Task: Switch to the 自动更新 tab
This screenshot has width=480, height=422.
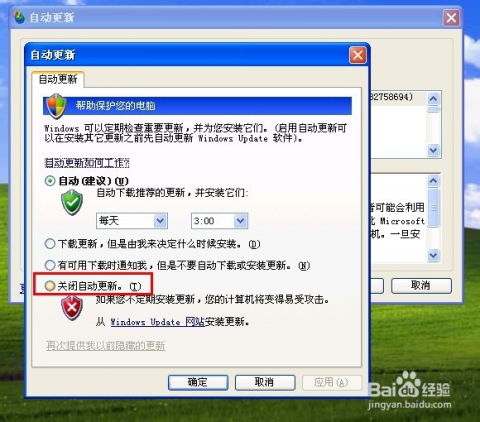Action: pyautogui.click(x=58, y=79)
